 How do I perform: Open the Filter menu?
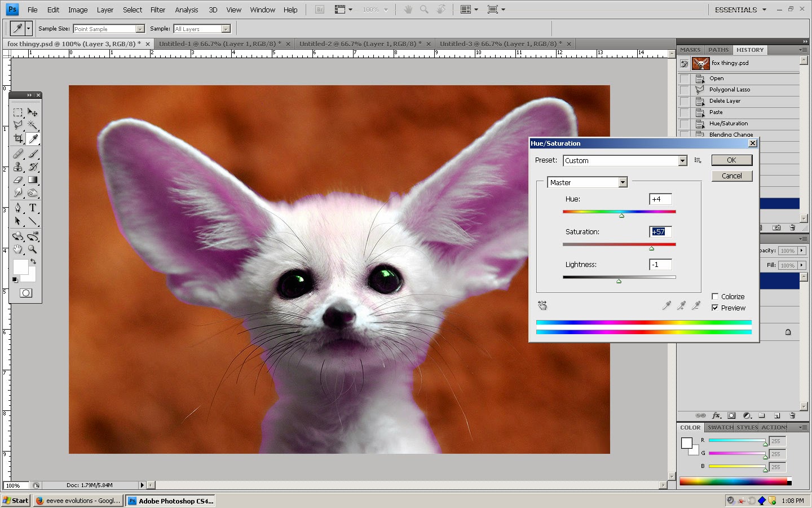[x=158, y=10]
